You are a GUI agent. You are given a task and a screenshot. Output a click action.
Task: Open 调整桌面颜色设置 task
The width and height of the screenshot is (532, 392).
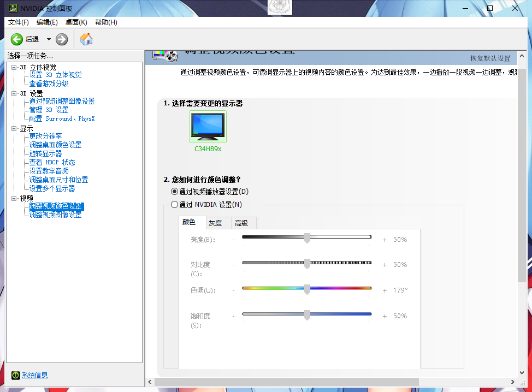[x=55, y=145]
